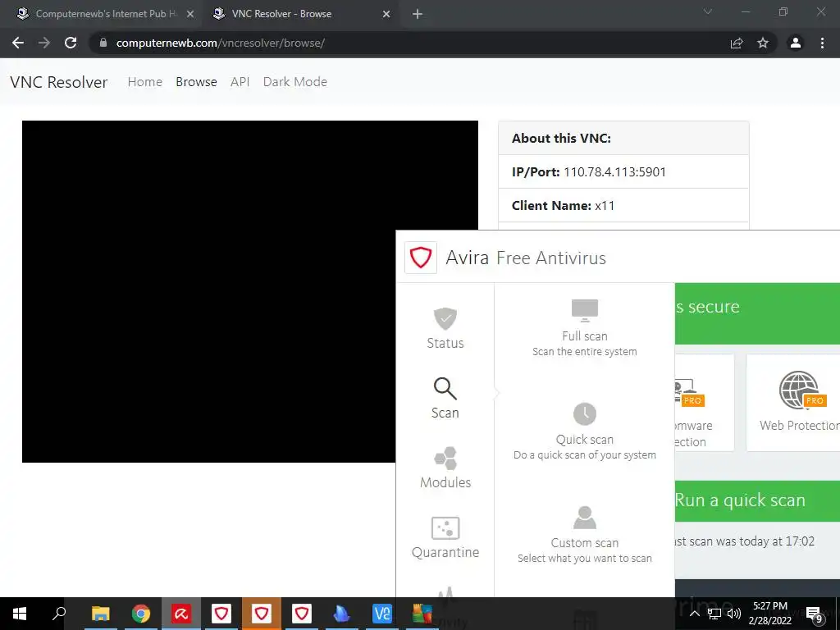Select Scan magnifier in Avira sidebar
This screenshot has height=630, width=840.
point(445,398)
